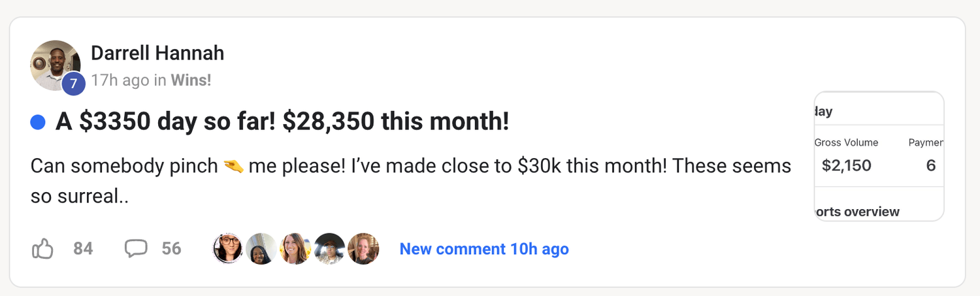This screenshot has width=980, height=296.
Task: Open the Wins! category link
Action: click(x=191, y=80)
